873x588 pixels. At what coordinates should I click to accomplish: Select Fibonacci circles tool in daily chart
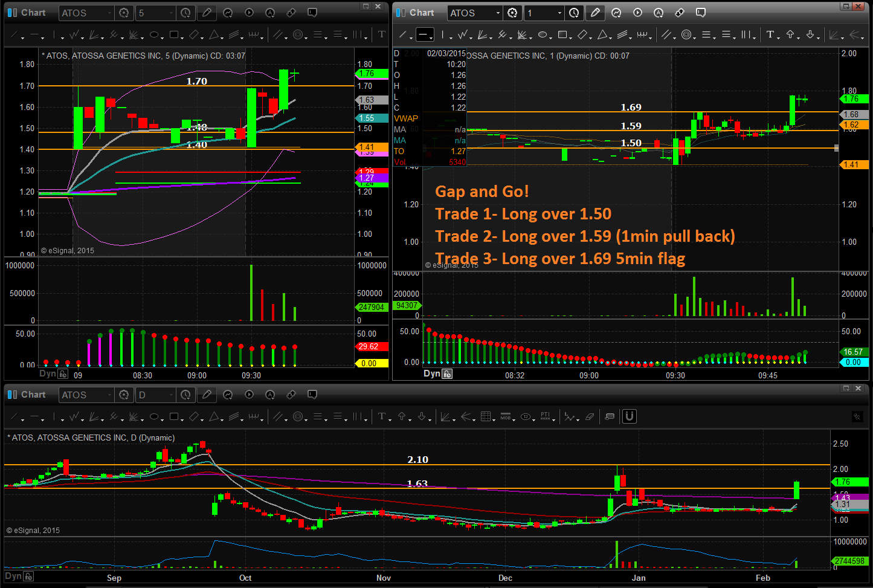point(297,416)
